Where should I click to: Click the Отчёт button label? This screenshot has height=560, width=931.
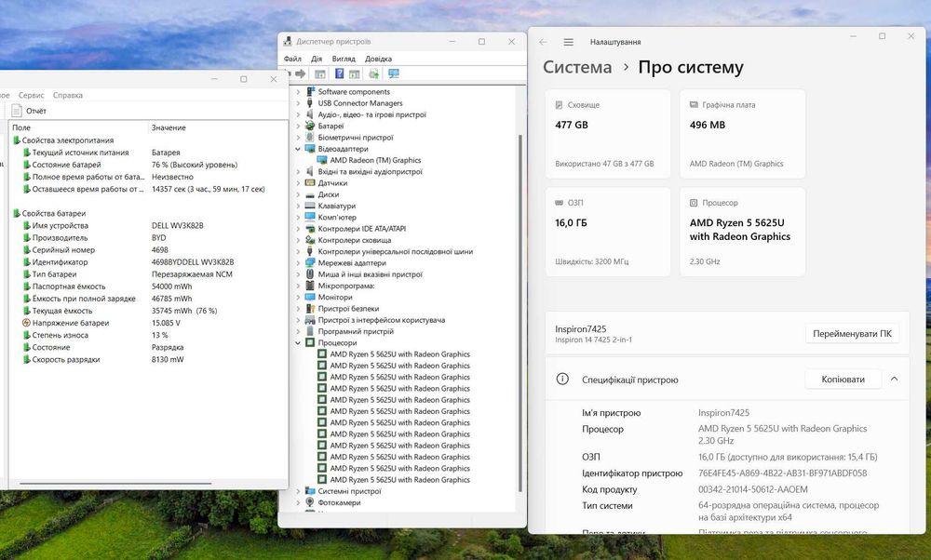point(36,111)
